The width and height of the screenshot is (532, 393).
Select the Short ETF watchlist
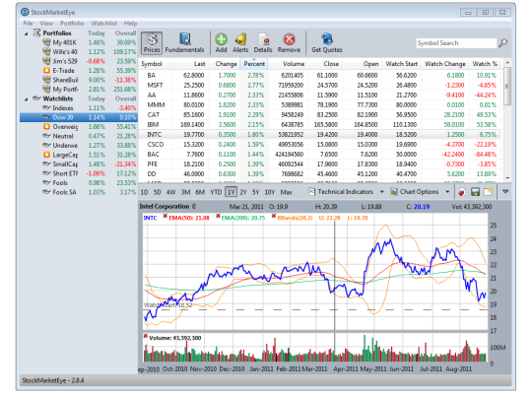tap(65, 173)
